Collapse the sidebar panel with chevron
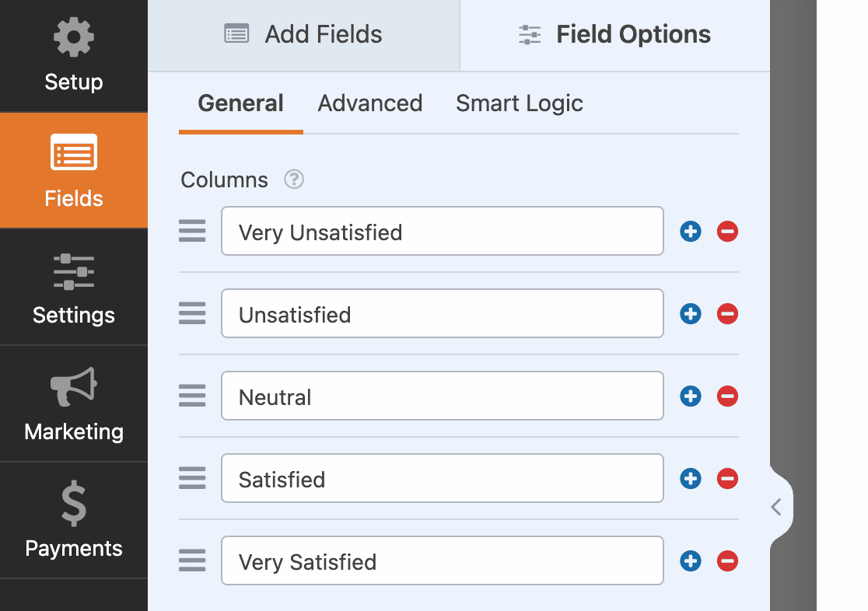Image resolution: width=868 pixels, height=611 pixels. coord(776,508)
